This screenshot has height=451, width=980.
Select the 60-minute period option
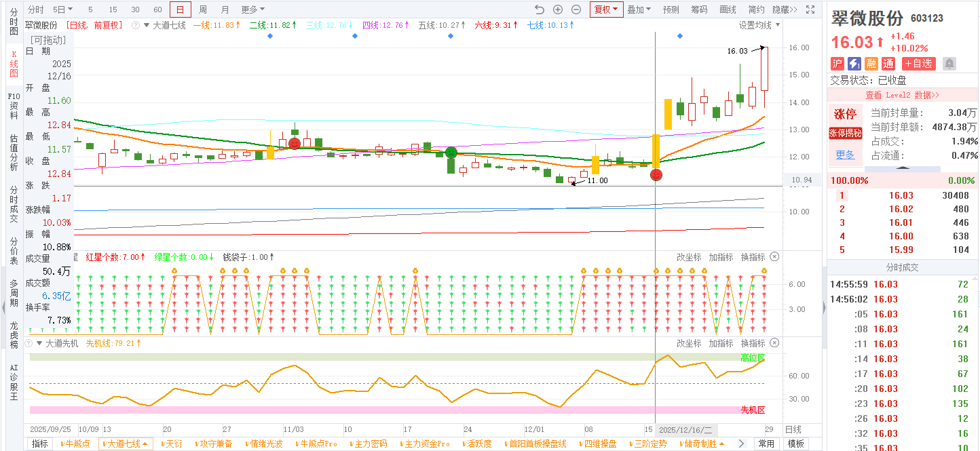(x=157, y=9)
